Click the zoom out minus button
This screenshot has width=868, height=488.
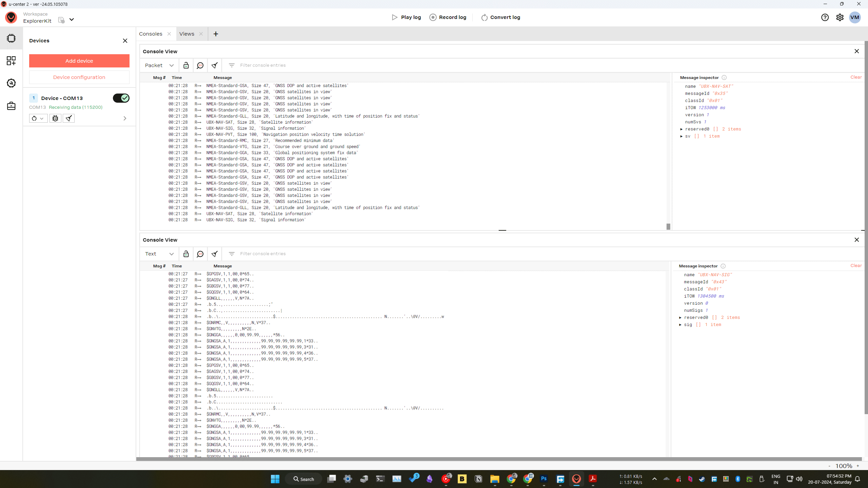click(829, 466)
